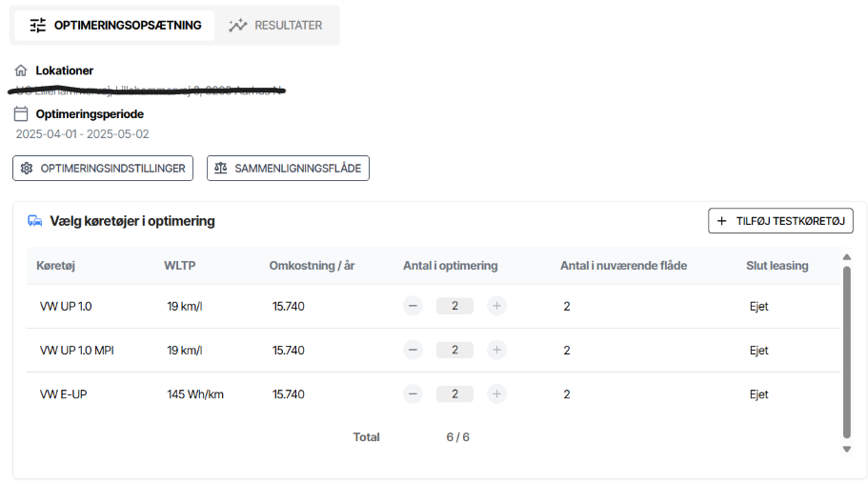Screen dimensions: 868x484
Task: Click the vehicle icon next to Vælg køretøjer
Action: (x=35, y=221)
